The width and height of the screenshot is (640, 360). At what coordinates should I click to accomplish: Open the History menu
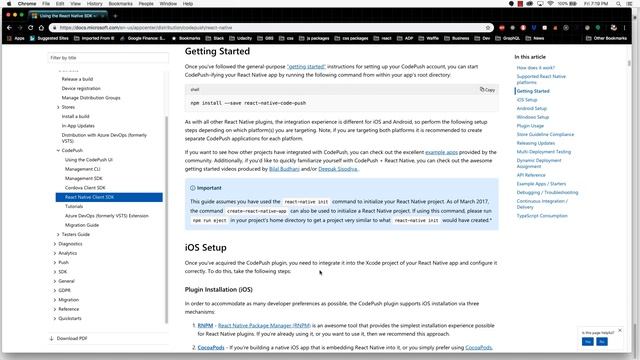pyautogui.click(x=95, y=4)
